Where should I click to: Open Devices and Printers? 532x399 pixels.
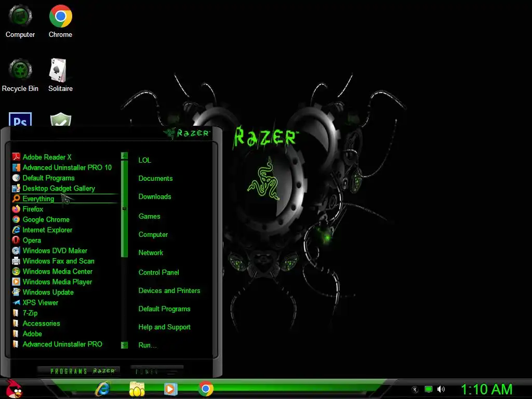click(x=169, y=291)
